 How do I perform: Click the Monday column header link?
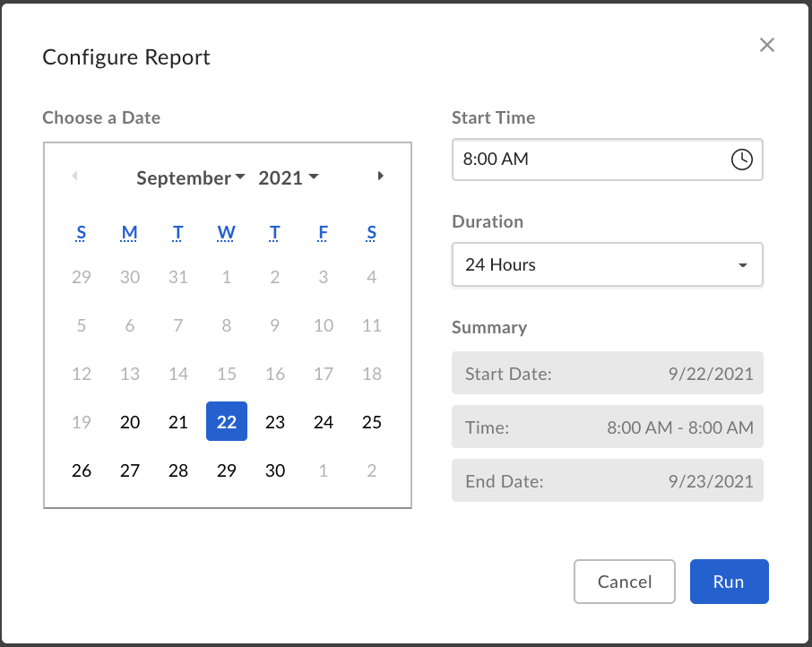pos(129,232)
